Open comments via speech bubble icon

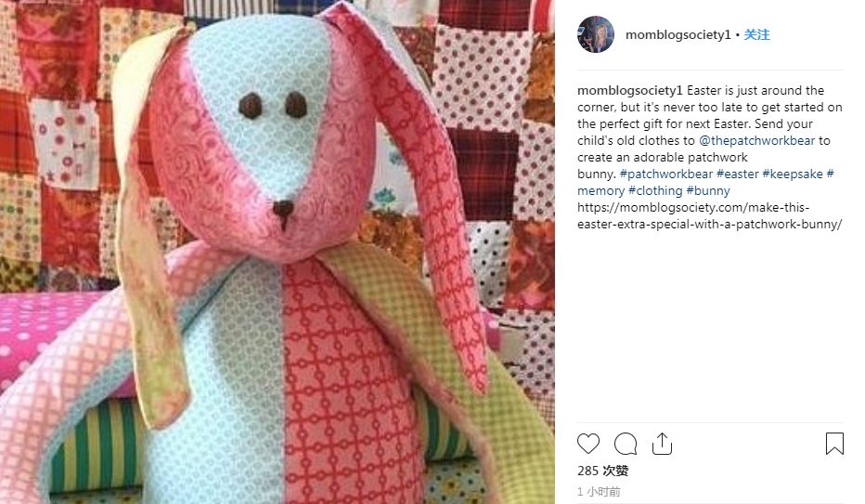coord(626,444)
